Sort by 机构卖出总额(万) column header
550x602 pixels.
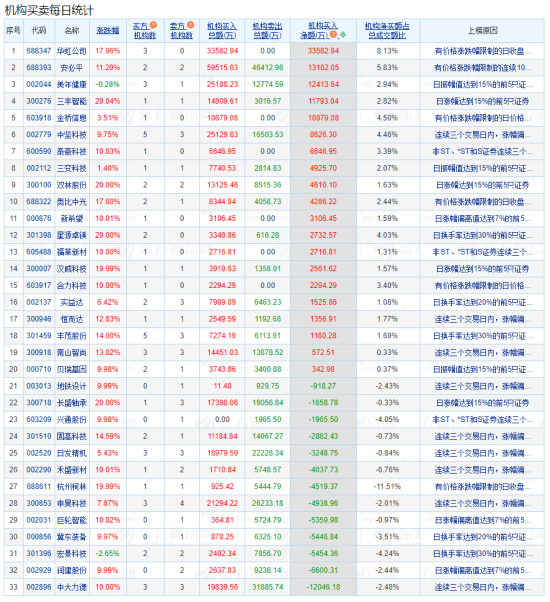(x=267, y=30)
